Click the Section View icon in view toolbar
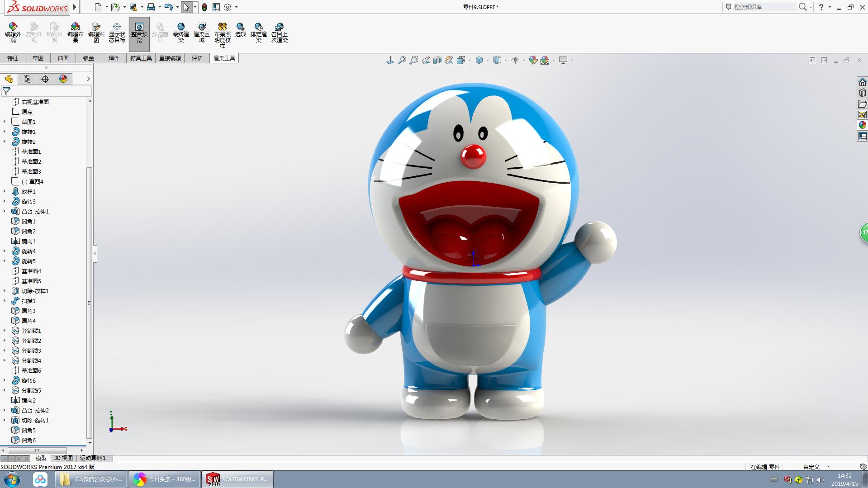 point(437,60)
